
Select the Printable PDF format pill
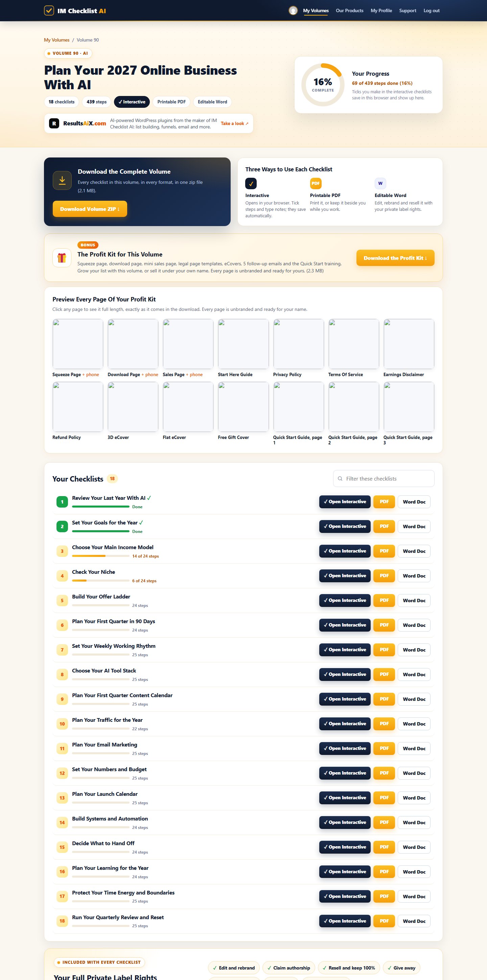(171, 102)
